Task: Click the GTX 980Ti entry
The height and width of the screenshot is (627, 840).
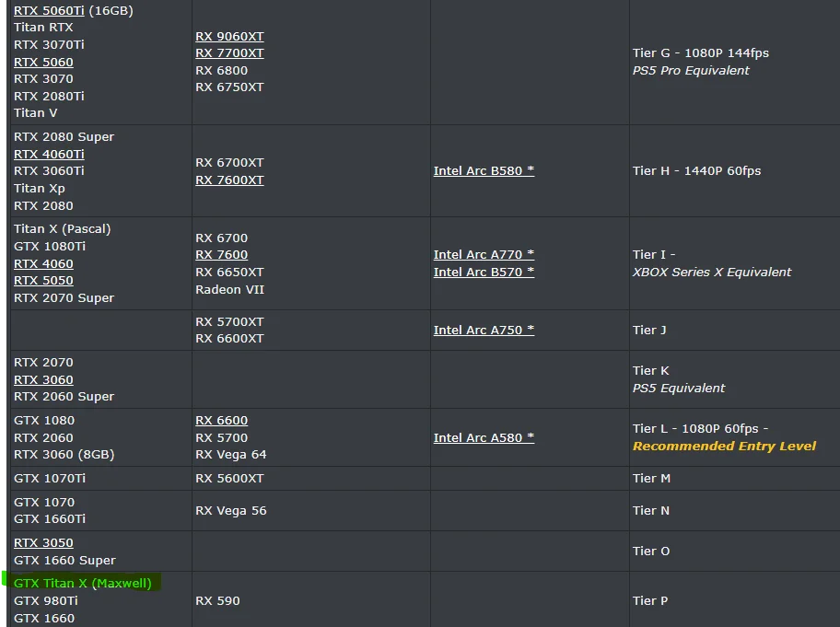Action: point(45,601)
